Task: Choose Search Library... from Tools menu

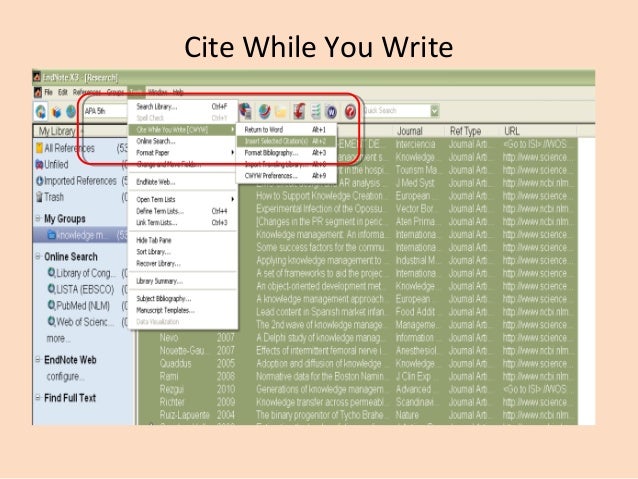Action: pos(182,107)
